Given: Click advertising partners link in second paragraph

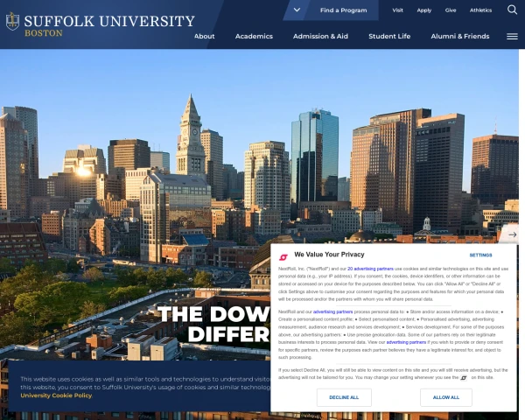Looking at the screenshot, I should point(332,311).
